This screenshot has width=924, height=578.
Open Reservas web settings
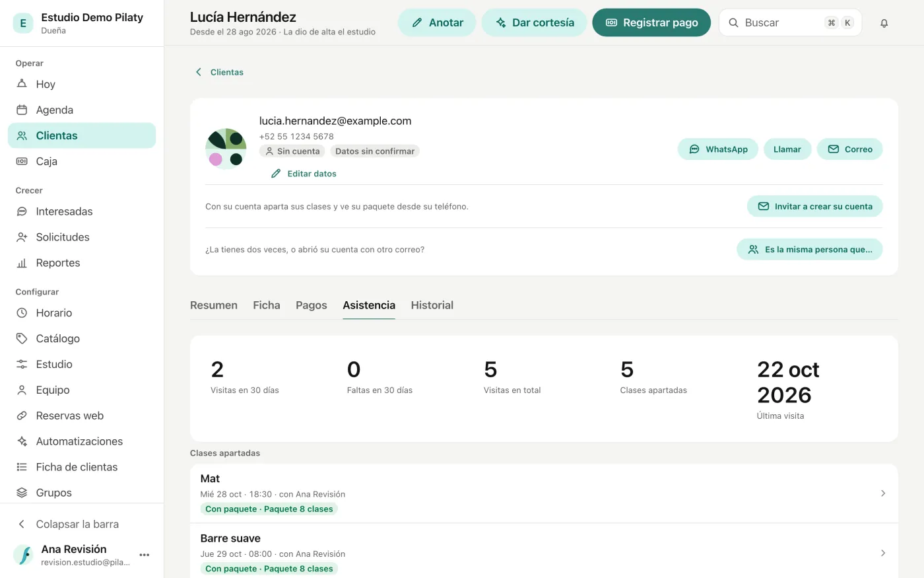click(x=82, y=415)
